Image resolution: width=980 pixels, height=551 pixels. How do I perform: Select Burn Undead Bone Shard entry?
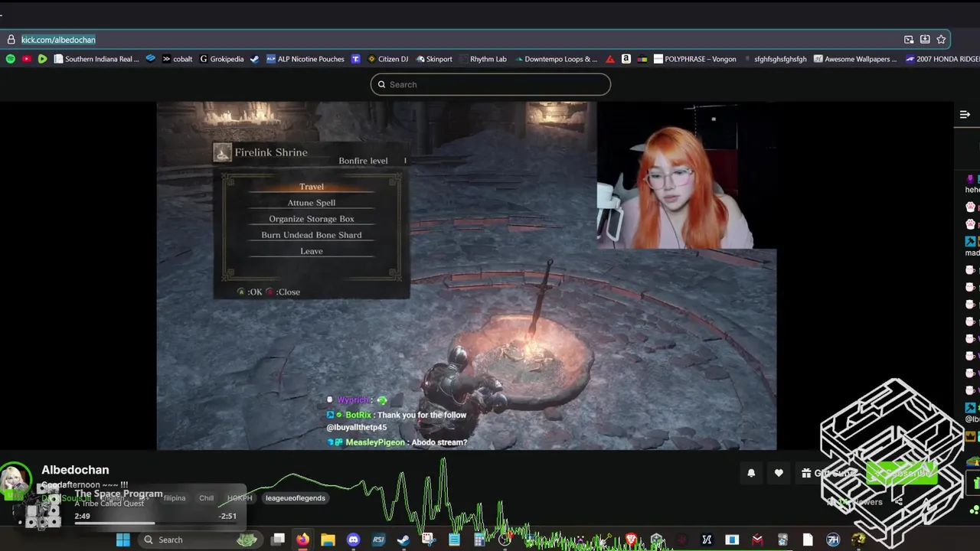click(x=312, y=235)
